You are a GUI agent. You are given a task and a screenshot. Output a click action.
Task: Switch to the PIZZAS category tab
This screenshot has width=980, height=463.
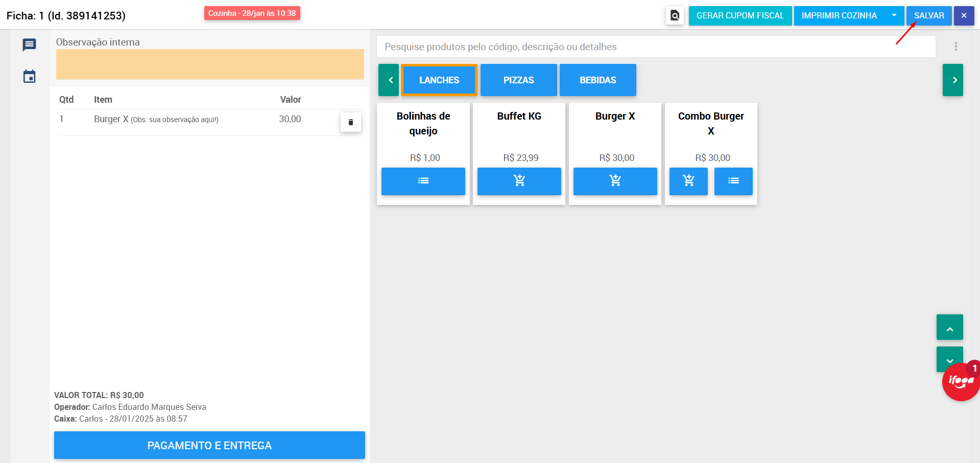point(518,80)
